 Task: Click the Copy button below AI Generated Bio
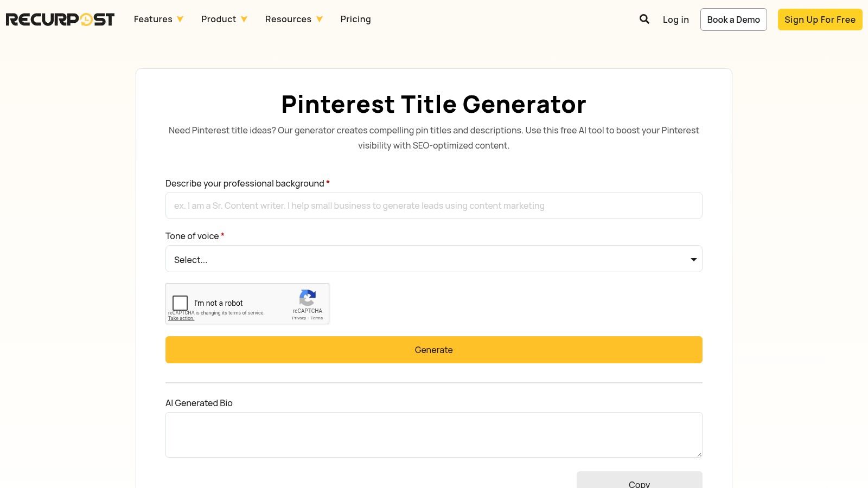click(x=639, y=482)
